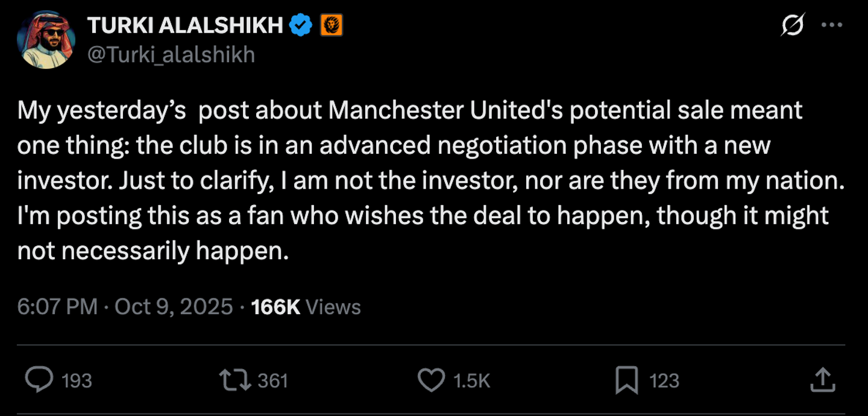Image resolution: width=868 pixels, height=416 pixels.
Task: Open the three-dot more options menu
Action: click(x=832, y=25)
